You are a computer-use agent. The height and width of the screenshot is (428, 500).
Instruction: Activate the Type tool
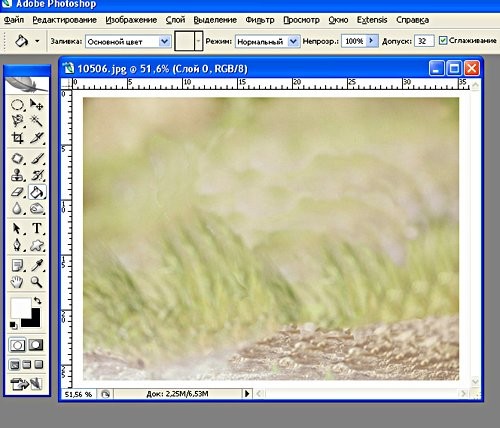point(37,228)
